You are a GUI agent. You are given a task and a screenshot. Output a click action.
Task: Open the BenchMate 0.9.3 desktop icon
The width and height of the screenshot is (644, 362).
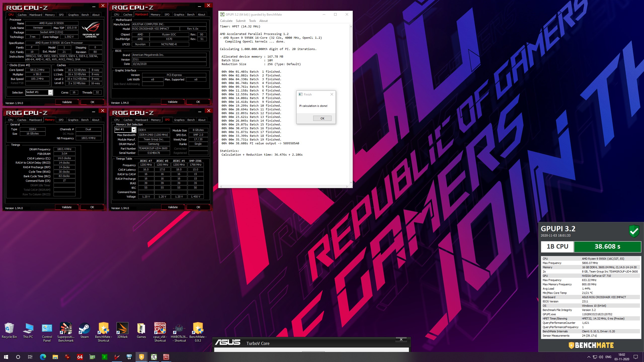pyautogui.click(x=198, y=332)
